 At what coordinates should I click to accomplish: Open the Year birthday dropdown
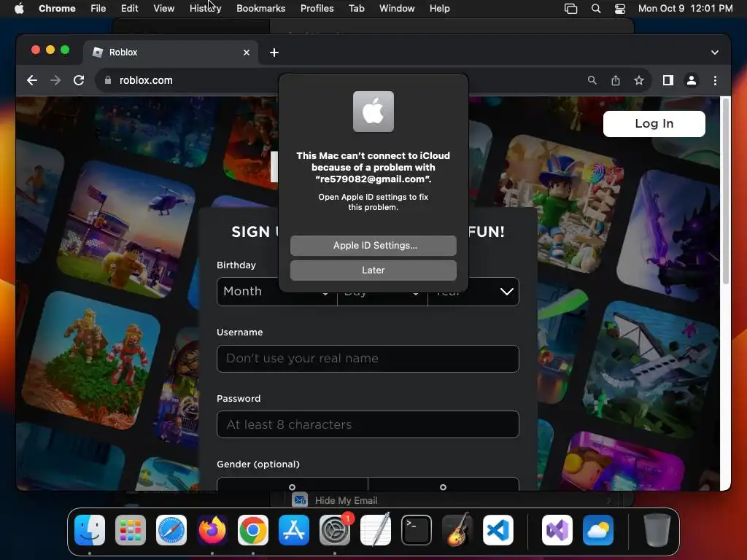click(x=473, y=292)
